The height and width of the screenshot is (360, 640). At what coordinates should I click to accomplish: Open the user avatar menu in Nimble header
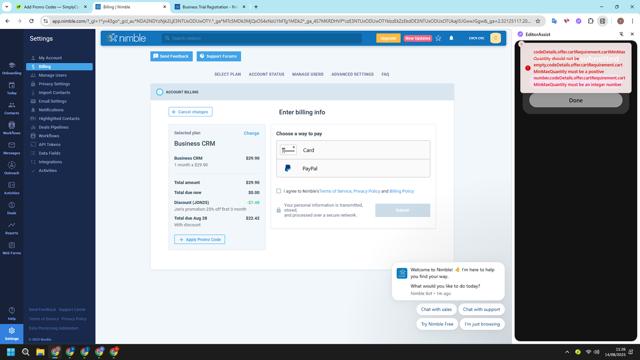[496, 38]
